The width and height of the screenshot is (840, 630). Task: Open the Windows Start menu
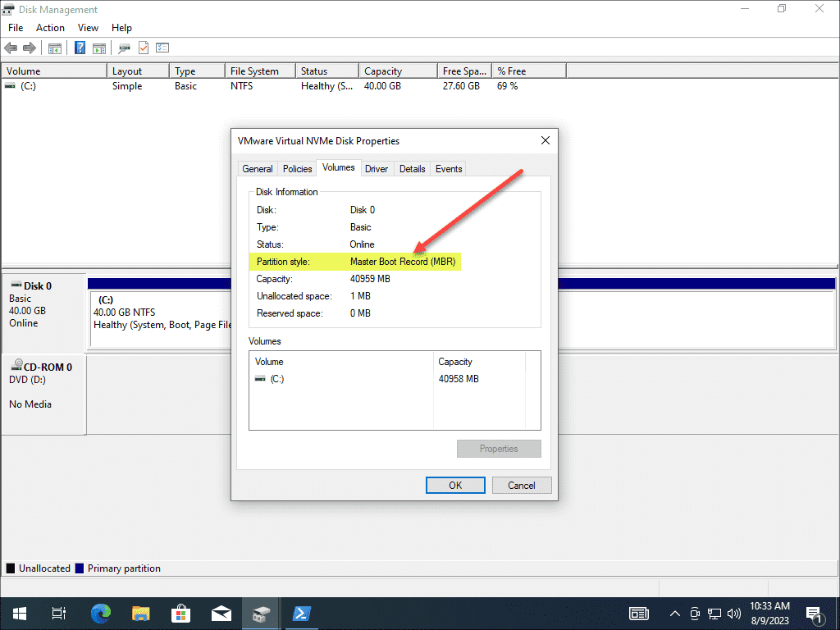coord(20,614)
